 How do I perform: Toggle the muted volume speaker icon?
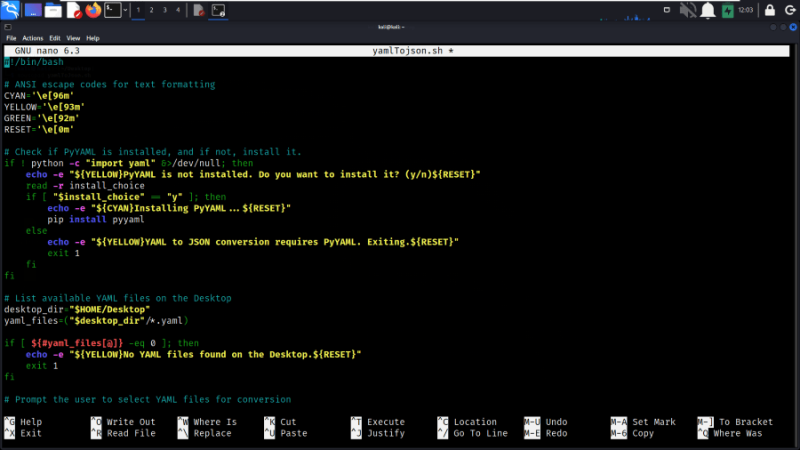688,10
